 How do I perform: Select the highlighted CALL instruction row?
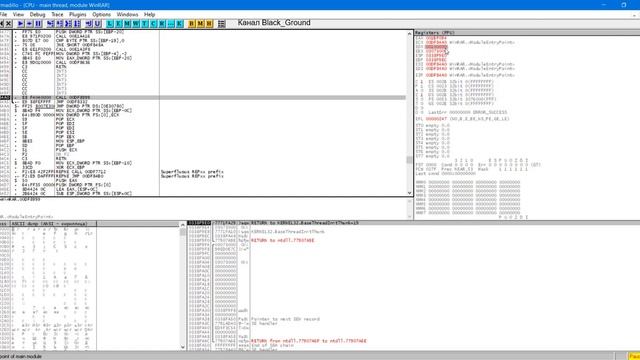203,98
